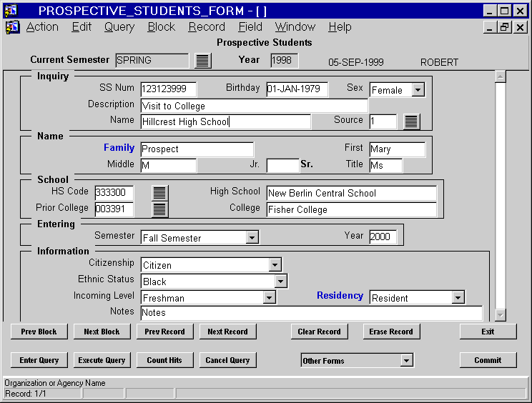Click the scrollbar down arrow

(x=501, y=315)
